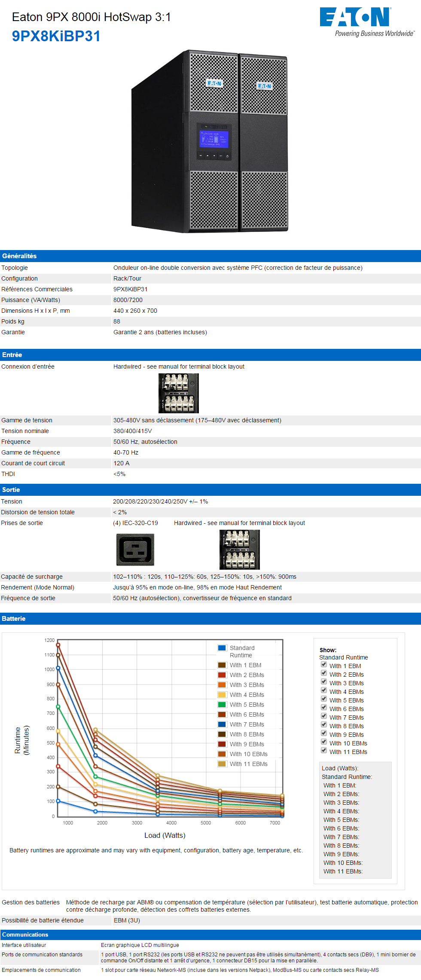This screenshot has height=980, width=421.
Task: Click the Poids kg value 88
Action: pyautogui.click(x=117, y=321)
